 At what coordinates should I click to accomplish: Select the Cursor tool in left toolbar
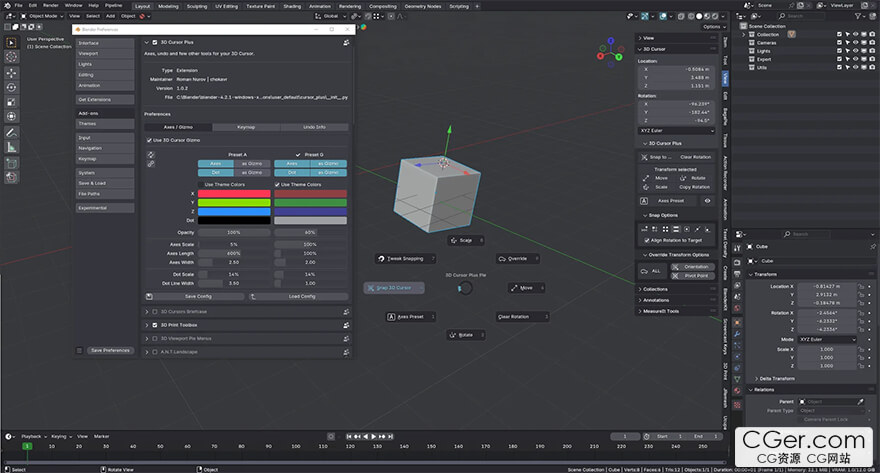pos(11,57)
